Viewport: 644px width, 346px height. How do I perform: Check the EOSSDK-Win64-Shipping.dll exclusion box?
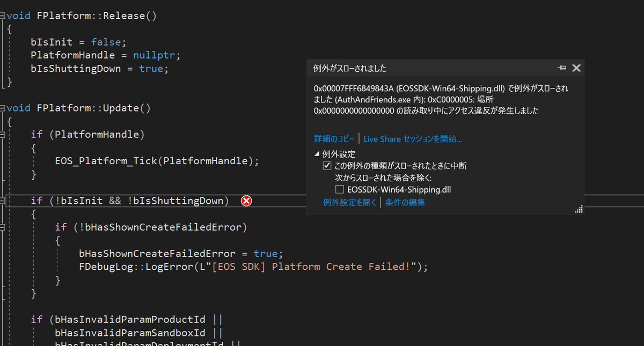pyautogui.click(x=339, y=189)
